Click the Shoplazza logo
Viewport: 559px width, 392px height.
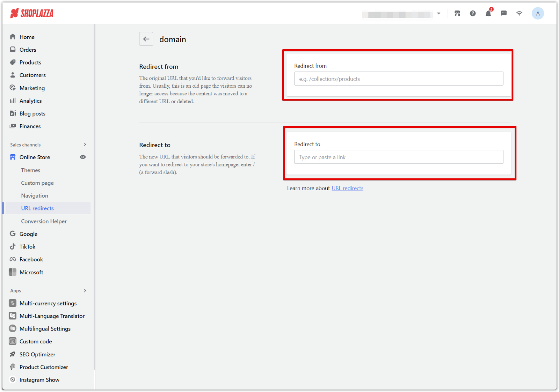pyautogui.click(x=32, y=13)
